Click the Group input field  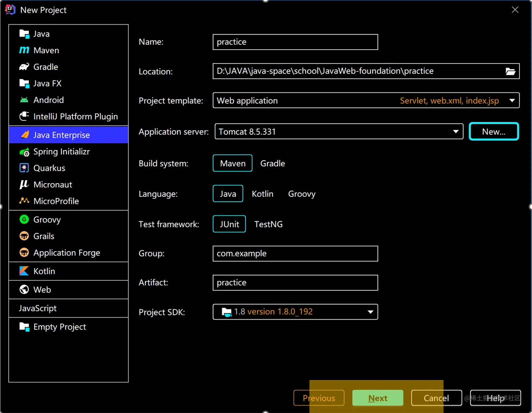coord(295,253)
